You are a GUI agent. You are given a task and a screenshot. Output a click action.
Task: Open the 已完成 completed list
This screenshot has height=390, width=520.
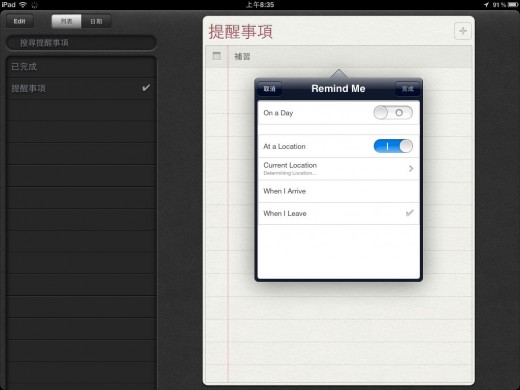click(81, 67)
